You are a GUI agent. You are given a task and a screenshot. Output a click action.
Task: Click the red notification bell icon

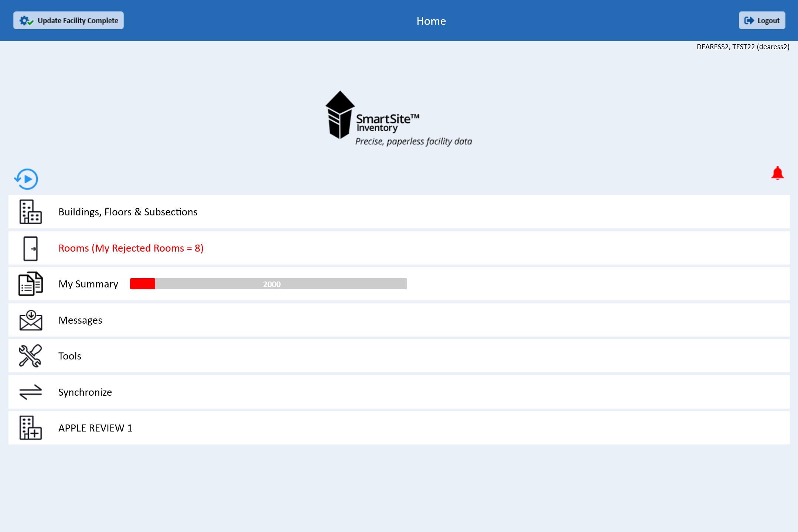[777, 173]
